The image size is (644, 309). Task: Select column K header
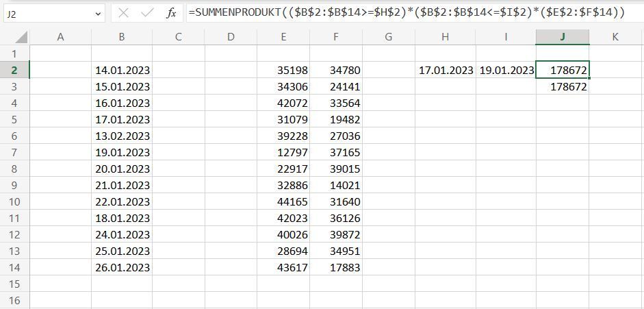615,37
